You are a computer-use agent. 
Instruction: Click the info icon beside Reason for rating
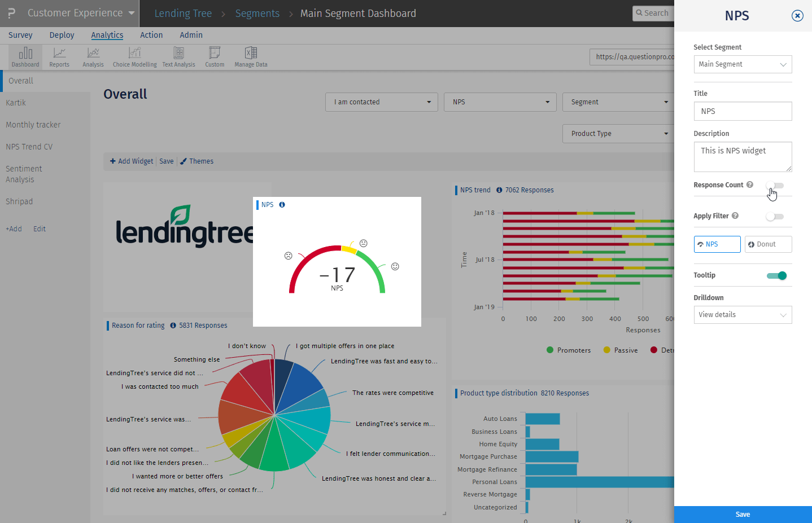point(173,326)
